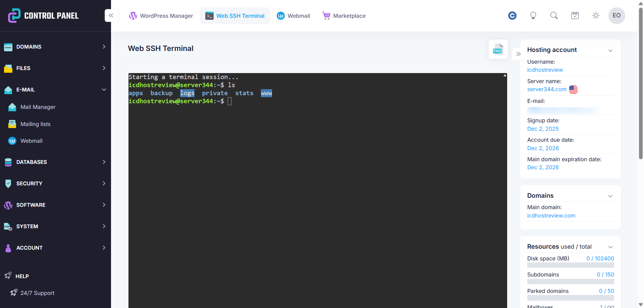Click the icdhostreview.com main domain link
Viewport: 644px width, 308px height.
click(x=551, y=216)
